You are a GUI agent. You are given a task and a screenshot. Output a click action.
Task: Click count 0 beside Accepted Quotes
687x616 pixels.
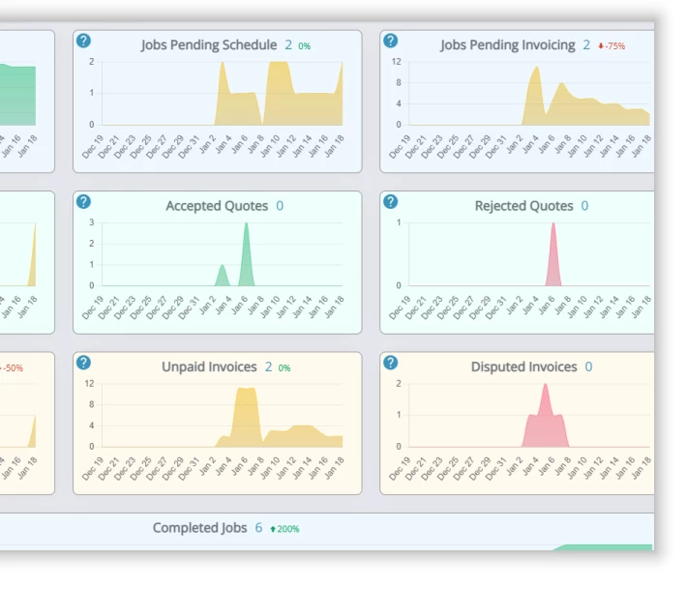click(280, 206)
